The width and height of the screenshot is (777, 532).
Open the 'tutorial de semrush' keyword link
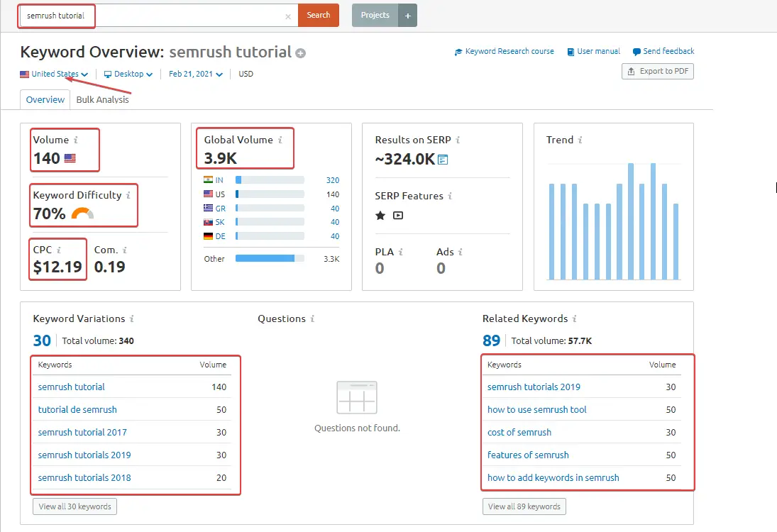pyautogui.click(x=77, y=410)
